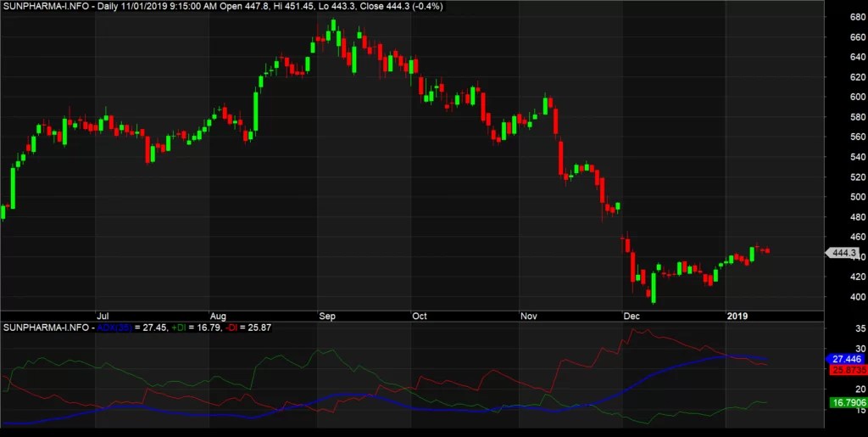The height and width of the screenshot is (437, 868).
Task: Click the 560 price axis label
Action: (858, 137)
